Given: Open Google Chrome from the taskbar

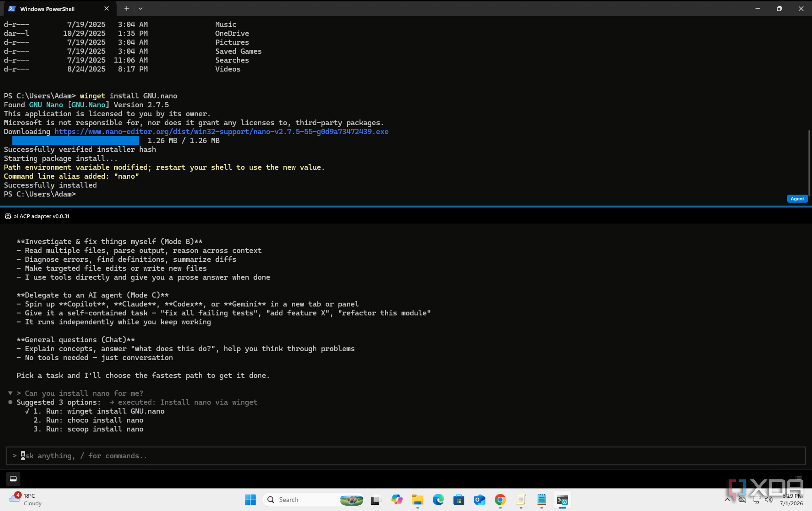Looking at the screenshot, I should pyautogui.click(x=500, y=499).
